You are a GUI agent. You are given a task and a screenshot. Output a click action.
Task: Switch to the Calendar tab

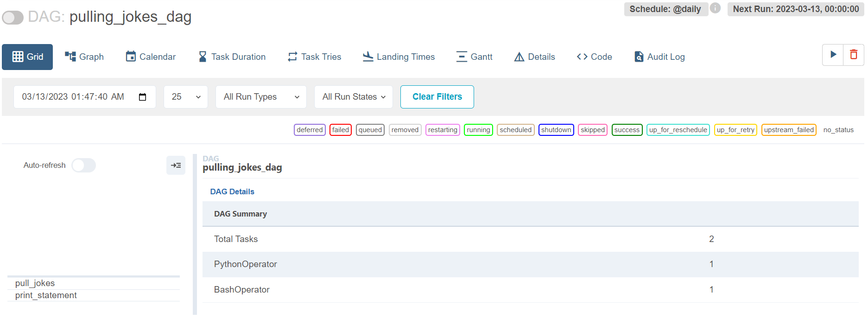pos(151,57)
